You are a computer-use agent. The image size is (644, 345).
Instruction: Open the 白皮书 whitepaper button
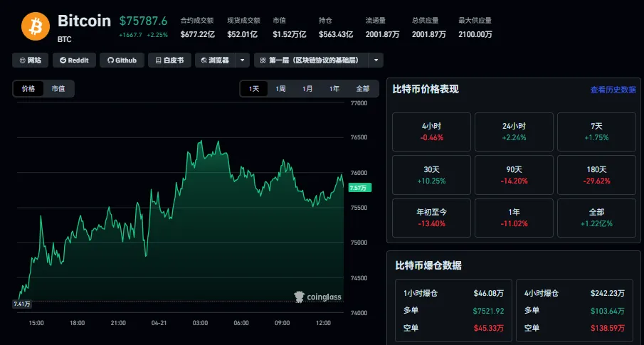click(169, 60)
